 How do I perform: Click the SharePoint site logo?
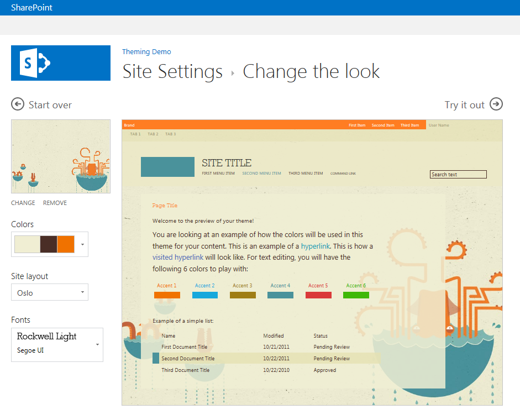coord(61,63)
